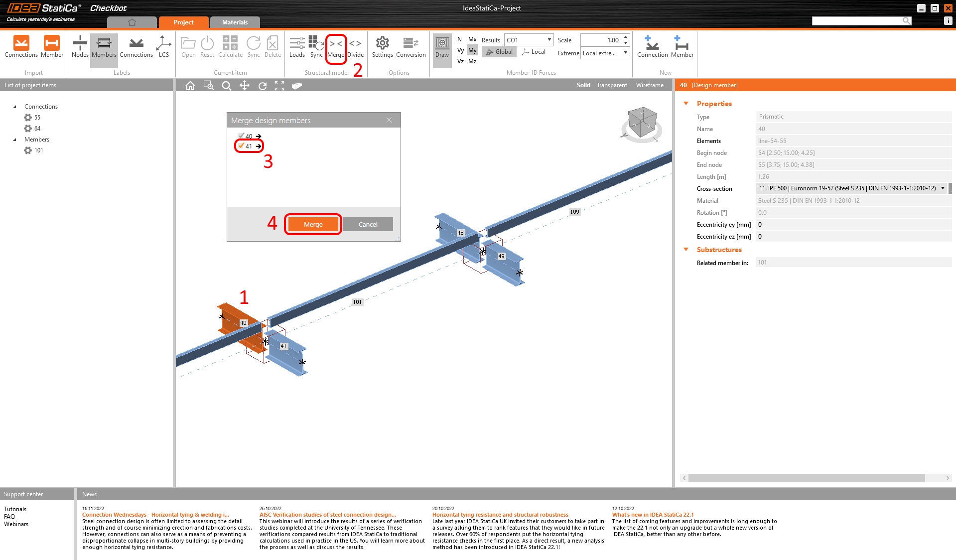Toggle member 41 checkbox in merge dialog
The width and height of the screenshot is (956, 560).
[x=241, y=146]
